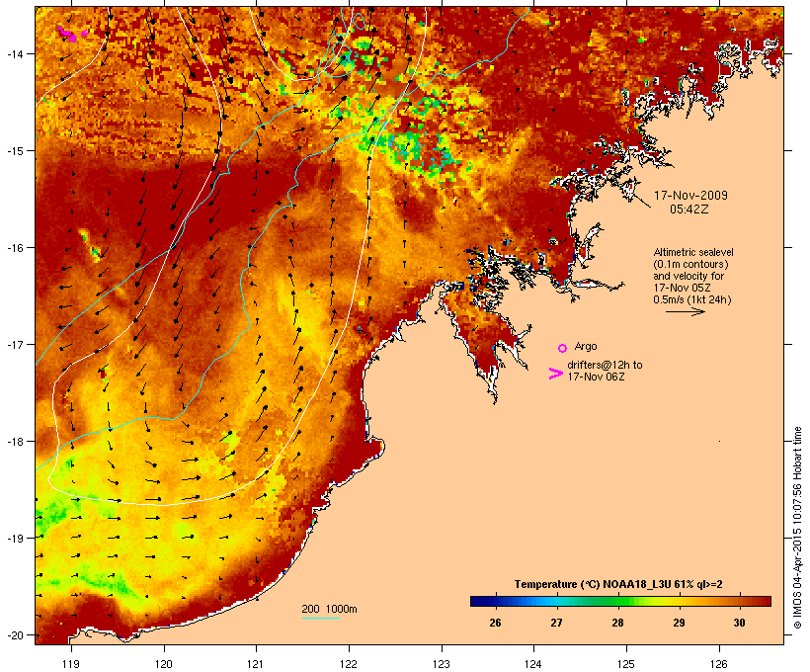
Task: Click the 121 longitude axis label
Action: click(256, 664)
